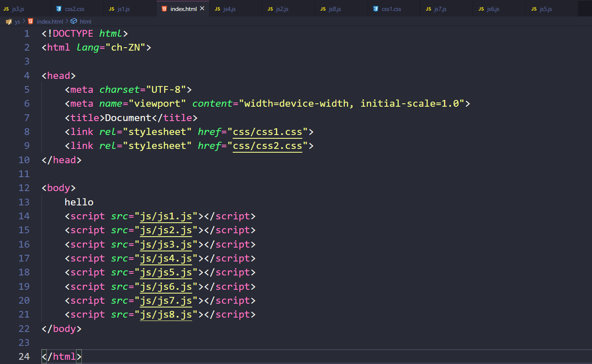Click the JS icon on js3.js tab

(6, 9)
